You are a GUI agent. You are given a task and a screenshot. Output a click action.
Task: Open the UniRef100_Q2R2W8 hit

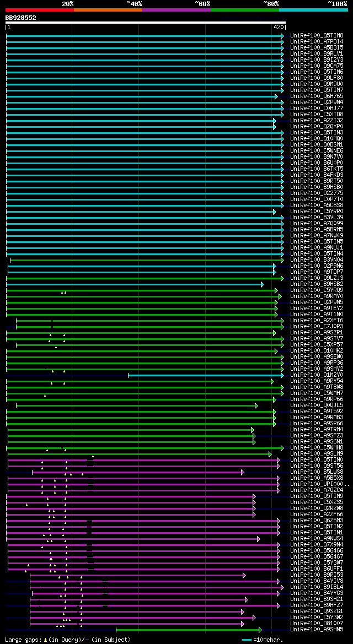317,508
